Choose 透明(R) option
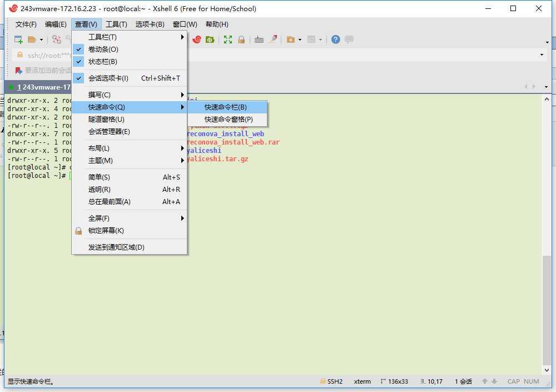 [130, 190]
